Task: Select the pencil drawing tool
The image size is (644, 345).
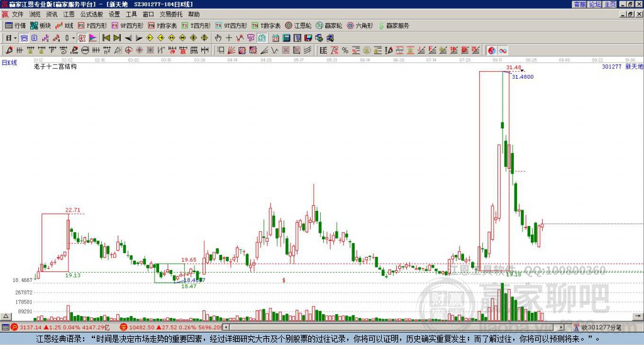Action: point(9,50)
